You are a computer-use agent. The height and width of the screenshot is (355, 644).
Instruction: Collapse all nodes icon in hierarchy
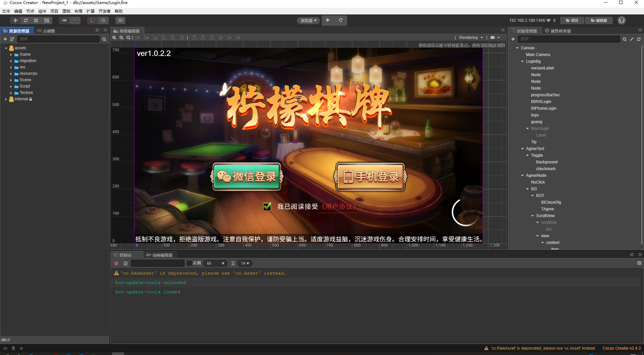tap(632, 39)
